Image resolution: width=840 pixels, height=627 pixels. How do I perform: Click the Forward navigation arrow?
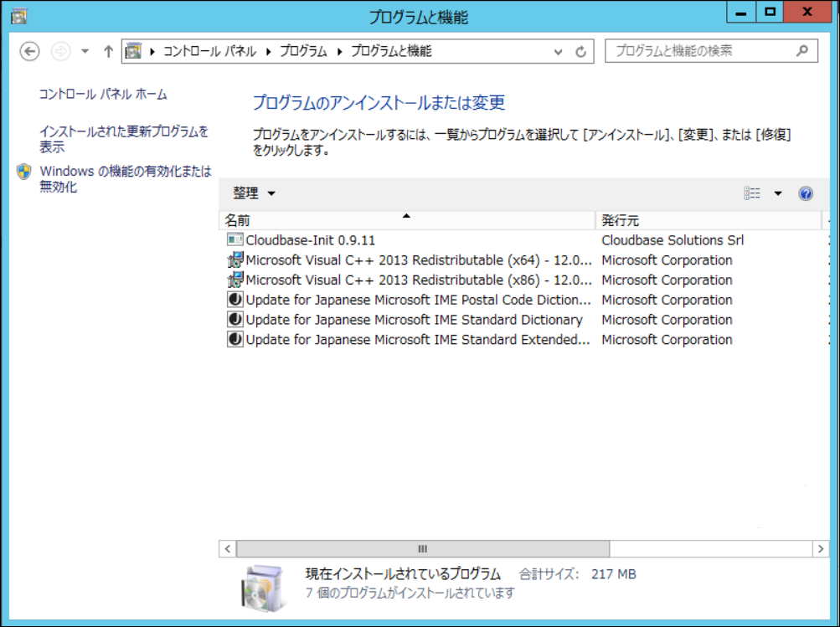pos(60,51)
